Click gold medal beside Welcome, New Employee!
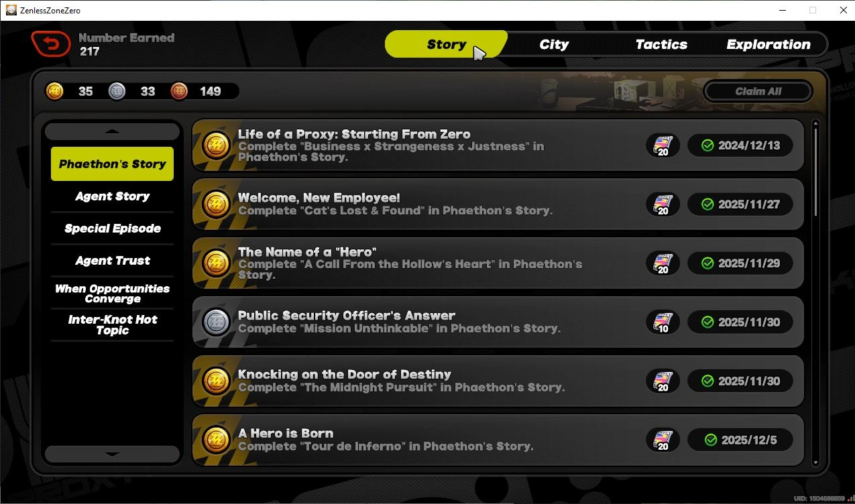Image resolution: width=855 pixels, height=504 pixels. [217, 204]
